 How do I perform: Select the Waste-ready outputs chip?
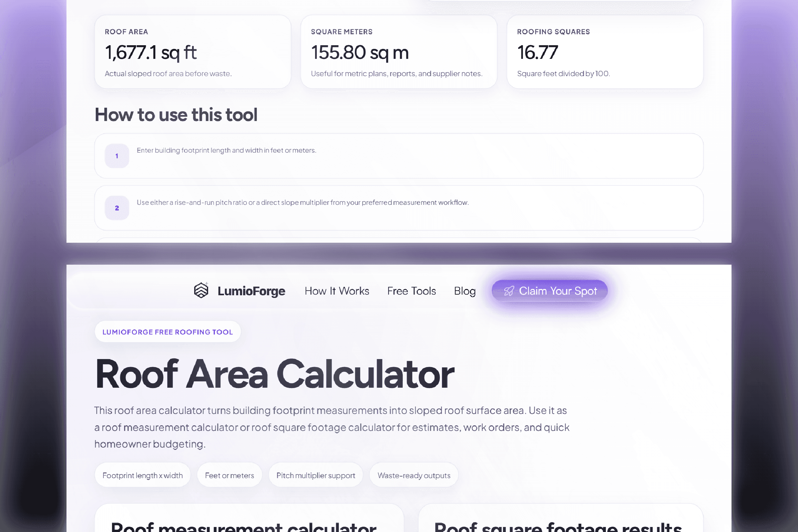click(x=414, y=475)
